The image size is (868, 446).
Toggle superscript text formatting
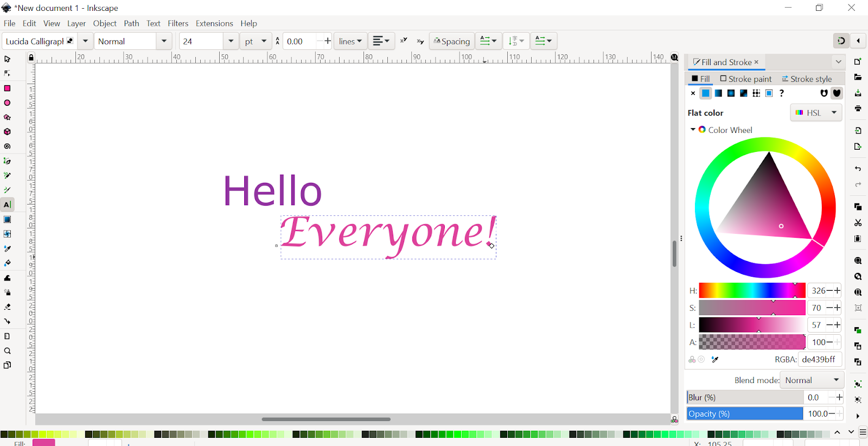click(404, 41)
